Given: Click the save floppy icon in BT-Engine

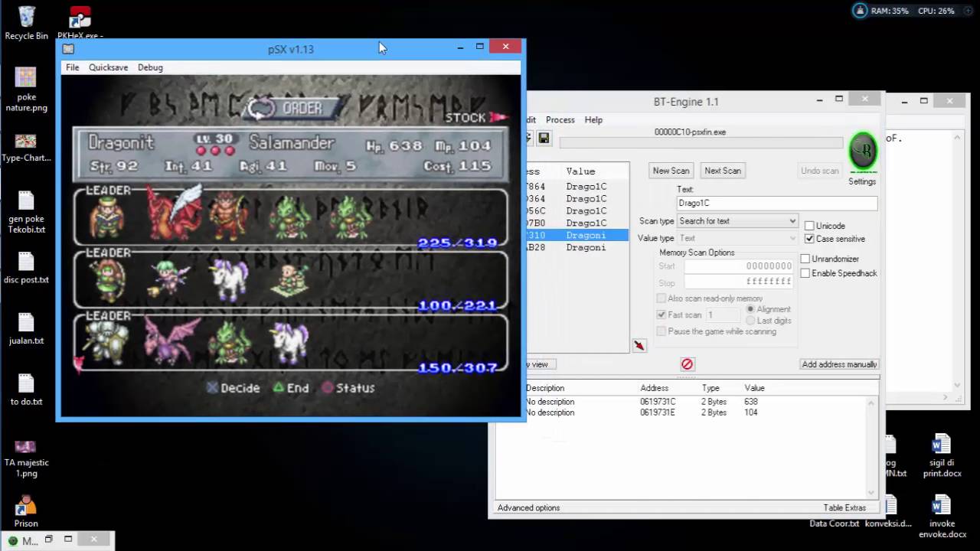Looking at the screenshot, I should 544,138.
